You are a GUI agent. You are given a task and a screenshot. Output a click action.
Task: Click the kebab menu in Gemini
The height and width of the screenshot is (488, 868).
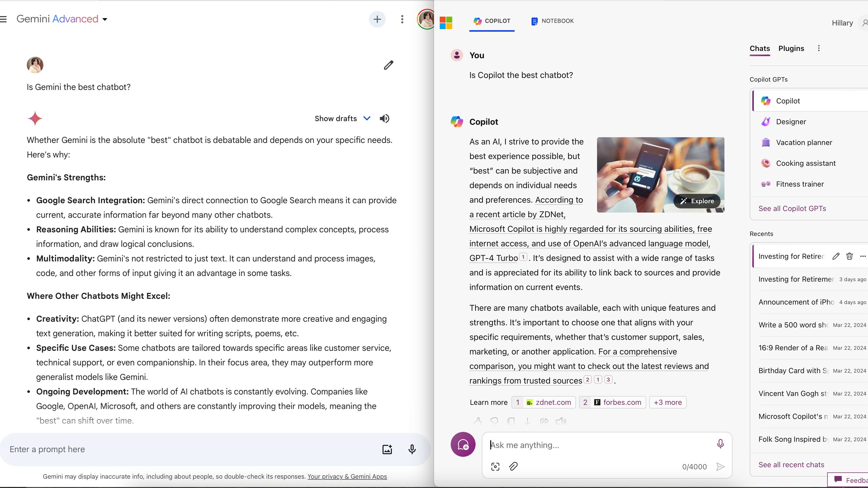(x=402, y=19)
